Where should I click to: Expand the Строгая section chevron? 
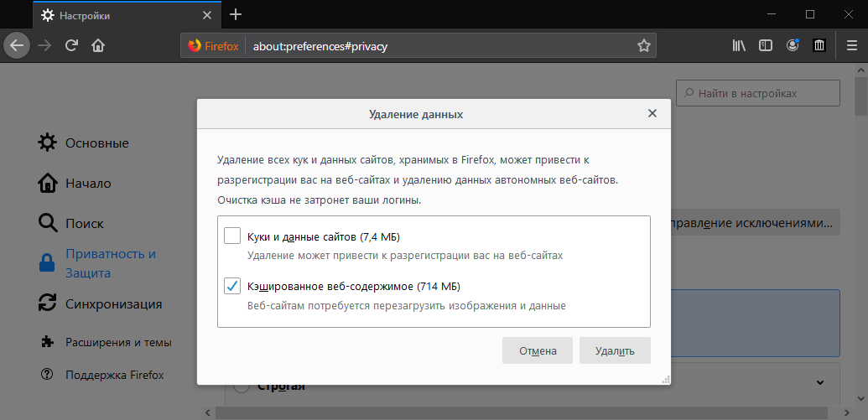820,382
